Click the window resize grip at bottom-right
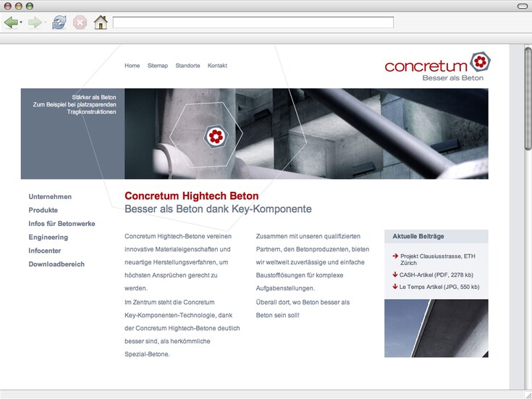532x399 pixels. 528,395
